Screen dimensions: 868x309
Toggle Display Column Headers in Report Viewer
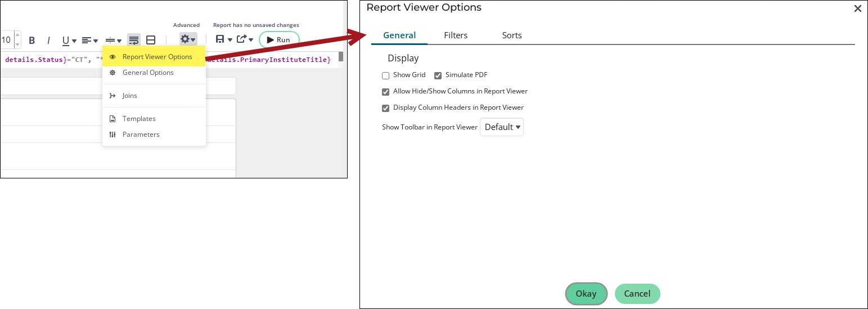click(x=386, y=108)
